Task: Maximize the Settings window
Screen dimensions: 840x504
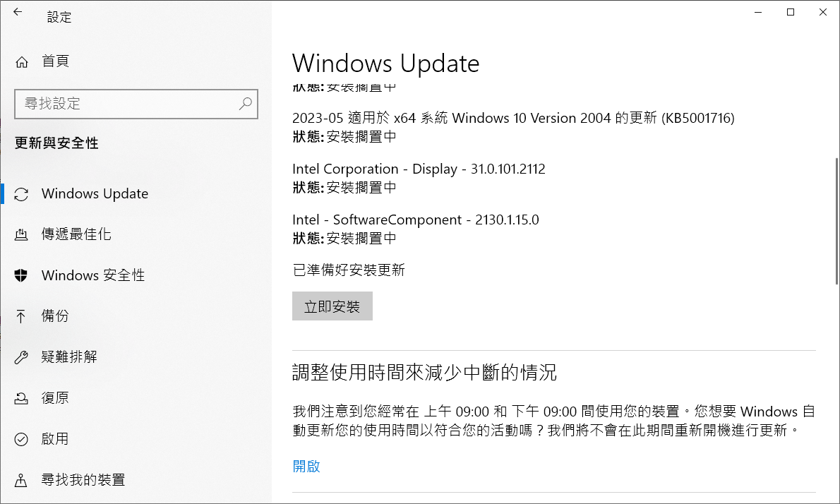Action: pos(791,12)
